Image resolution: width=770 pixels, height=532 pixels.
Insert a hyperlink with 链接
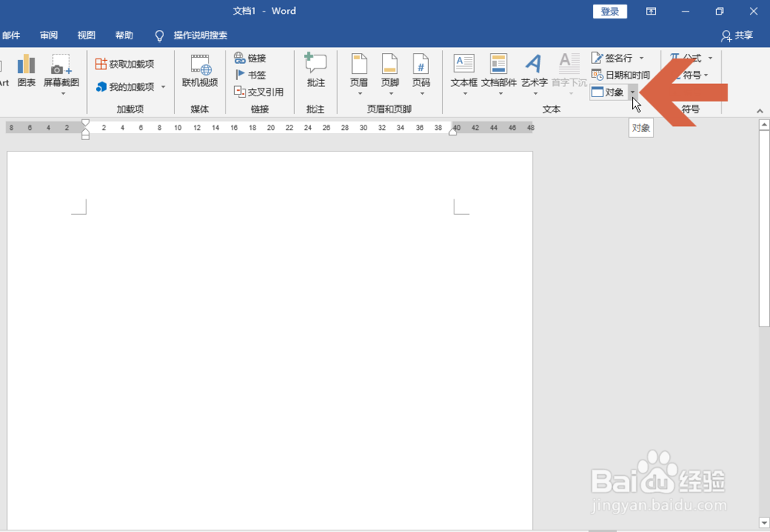(250, 58)
